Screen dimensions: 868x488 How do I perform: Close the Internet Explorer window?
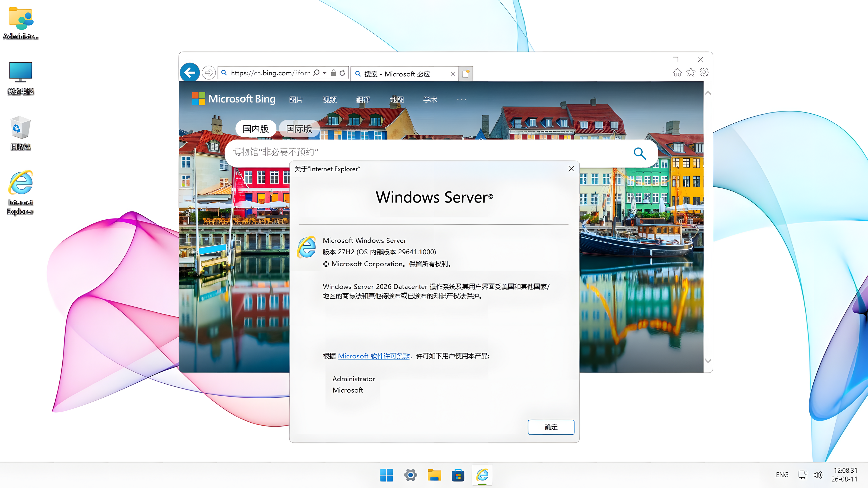click(700, 60)
